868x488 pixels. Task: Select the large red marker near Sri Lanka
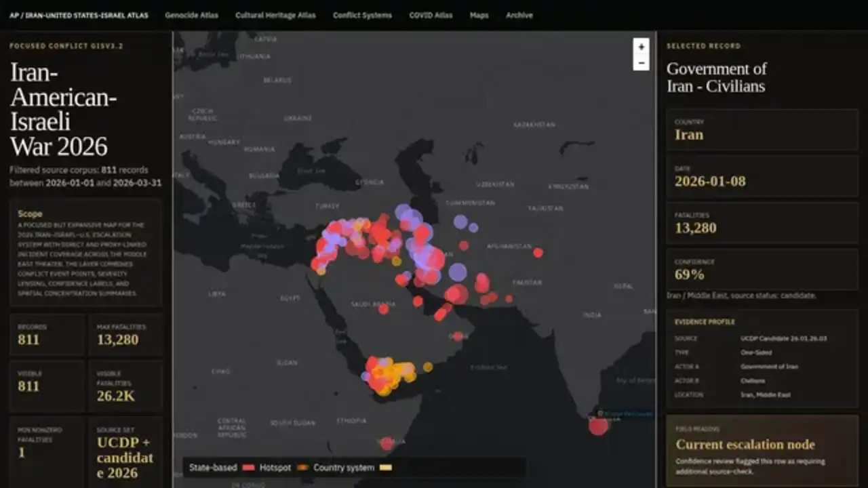(x=598, y=426)
